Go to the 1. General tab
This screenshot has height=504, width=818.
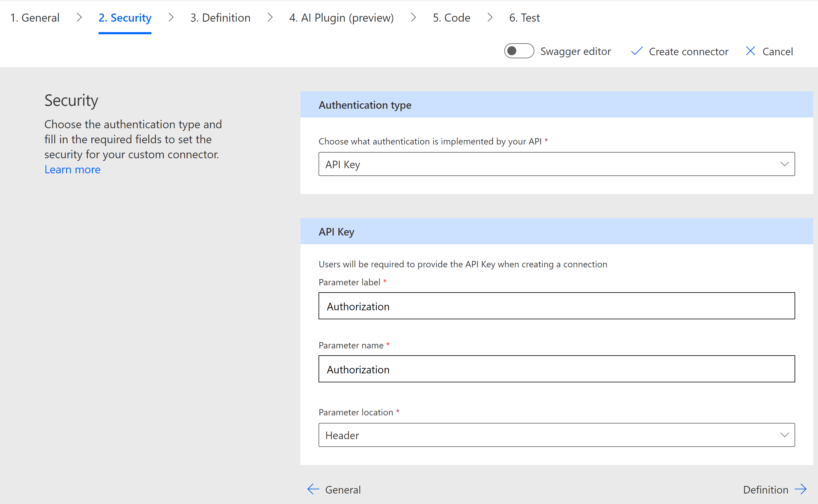click(35, 18)
